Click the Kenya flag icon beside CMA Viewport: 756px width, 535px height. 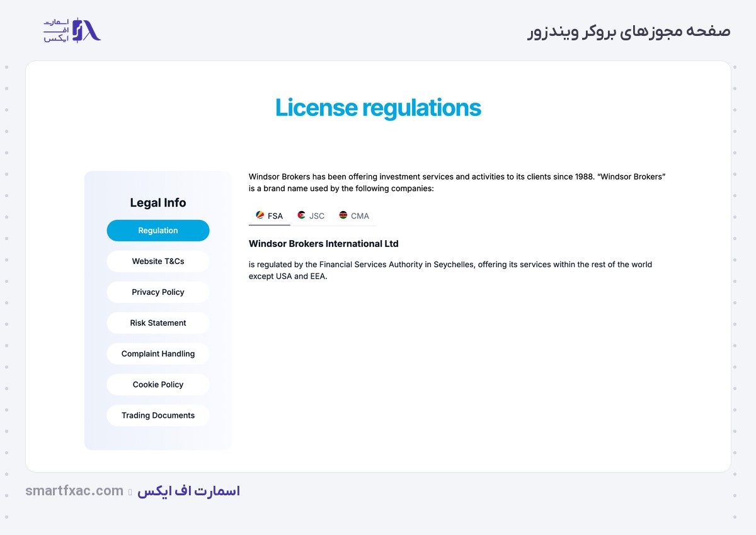point(343,215)
